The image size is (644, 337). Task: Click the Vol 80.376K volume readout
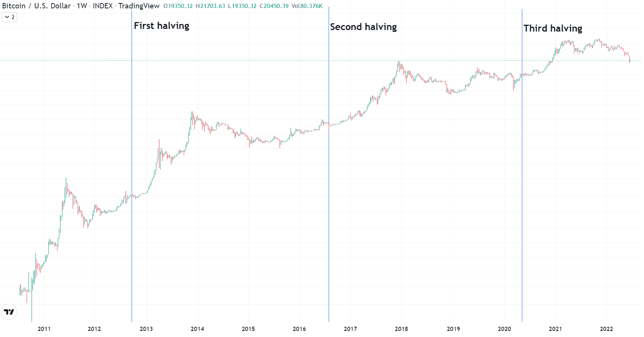click(307, 6)
